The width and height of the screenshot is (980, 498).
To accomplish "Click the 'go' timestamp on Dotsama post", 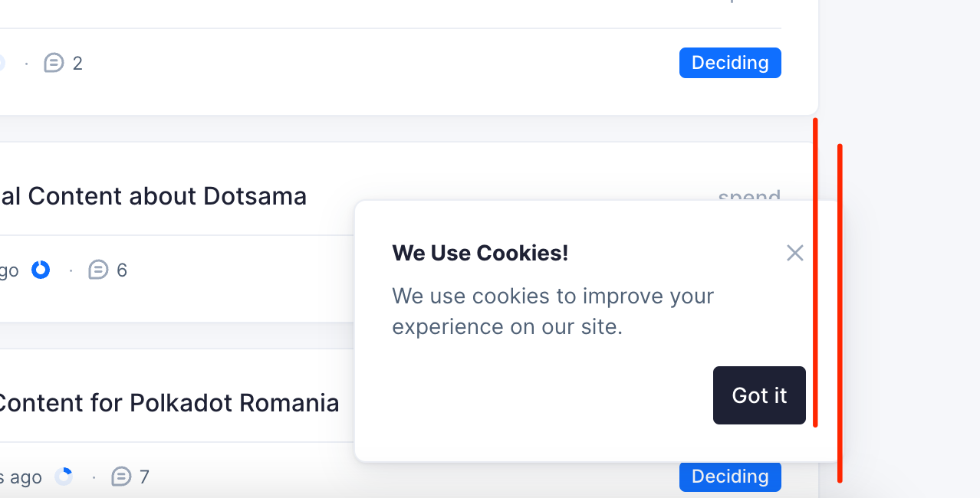I will tap(8, 270).
